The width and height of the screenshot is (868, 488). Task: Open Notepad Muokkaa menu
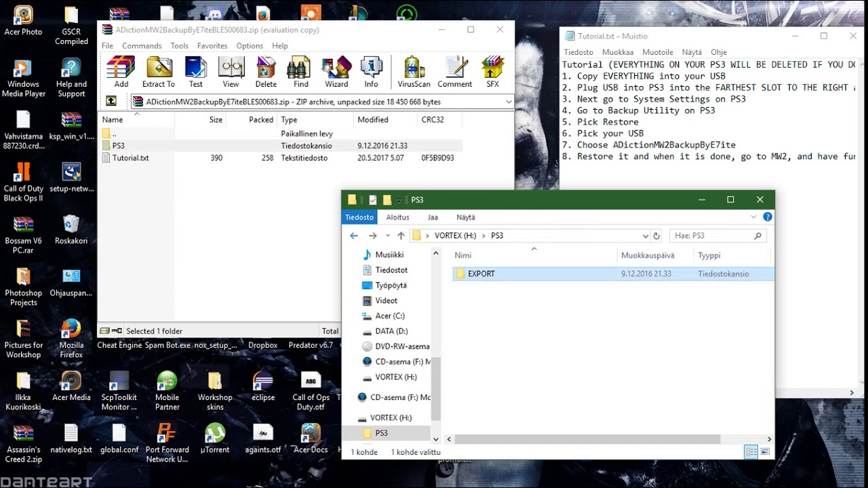click(618, 52)
